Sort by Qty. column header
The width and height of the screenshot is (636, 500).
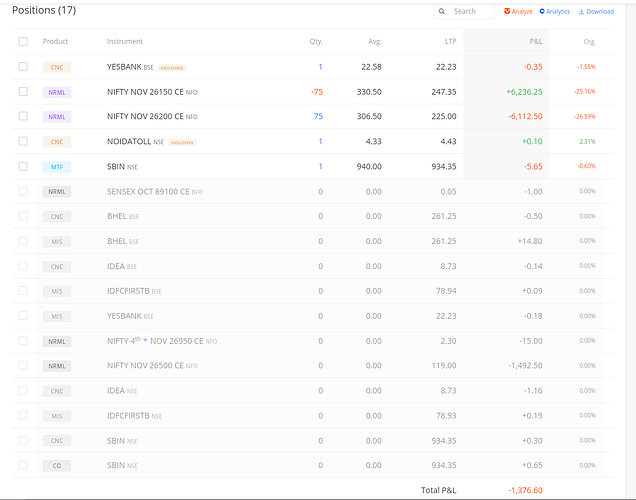(316, 41)
